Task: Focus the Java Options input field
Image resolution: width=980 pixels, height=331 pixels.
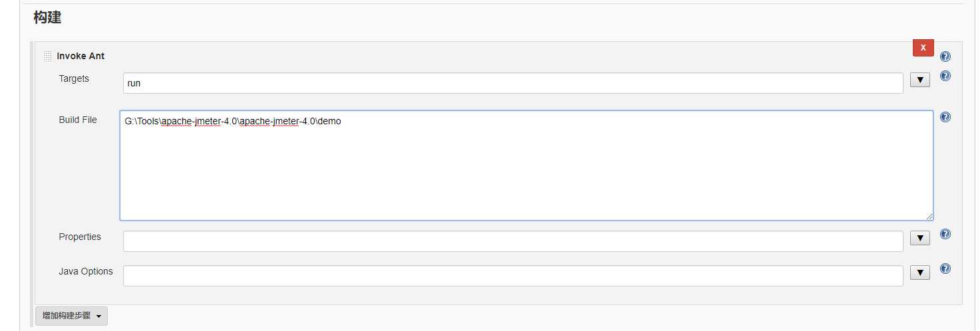Action: (x=513, y=276)
